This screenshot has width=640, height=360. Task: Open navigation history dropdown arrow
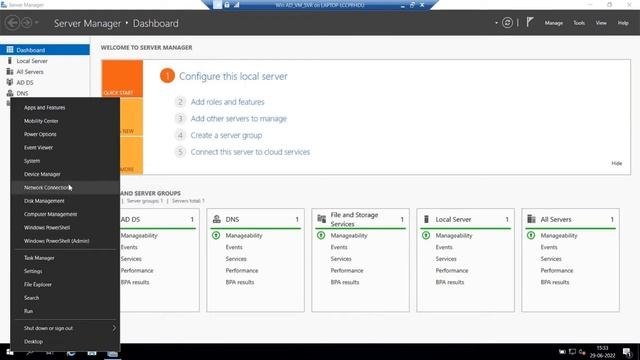click(36, 23)
